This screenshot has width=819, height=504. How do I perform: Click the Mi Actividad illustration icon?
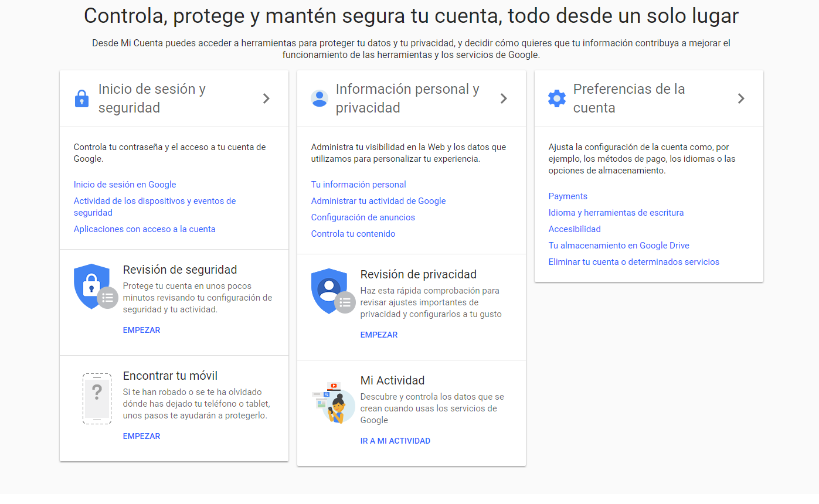click(x=334, y=403)
